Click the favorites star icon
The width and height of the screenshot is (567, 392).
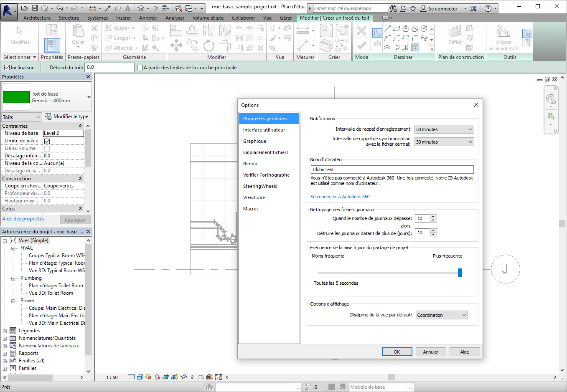pyautogui.click(x=413, y=8)
